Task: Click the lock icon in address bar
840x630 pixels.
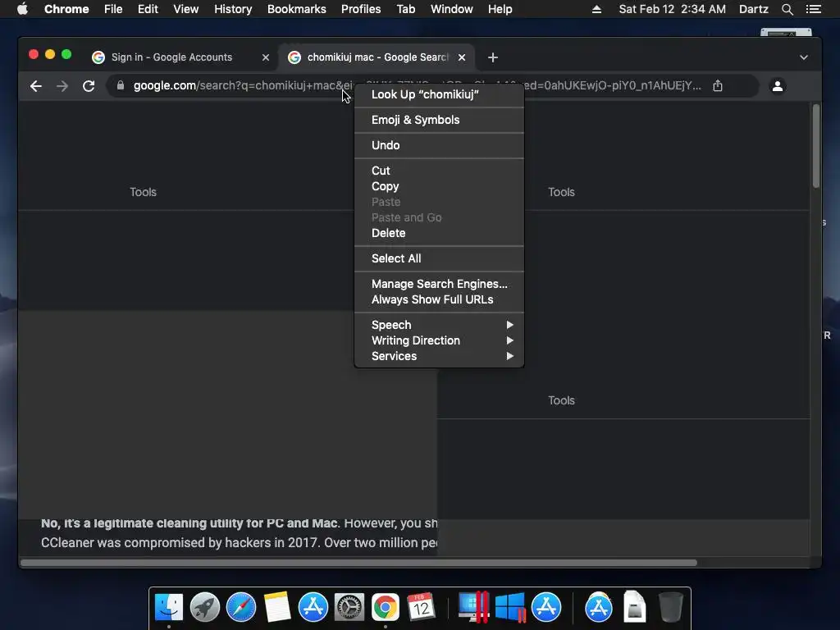Action: [121, 85]
